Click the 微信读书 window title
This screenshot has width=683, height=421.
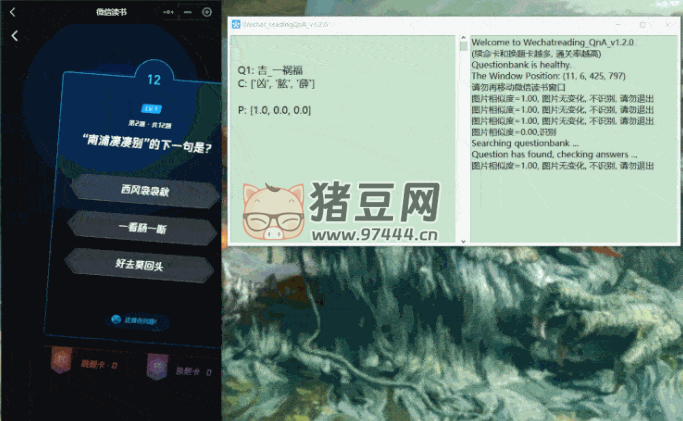tap(112, 12)
